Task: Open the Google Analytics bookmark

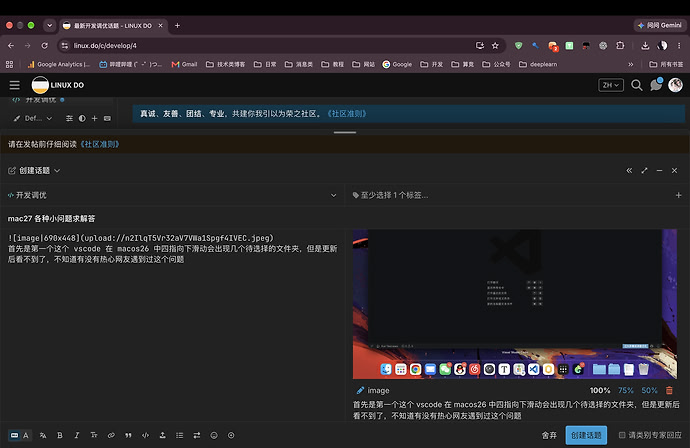Action: 58,64
